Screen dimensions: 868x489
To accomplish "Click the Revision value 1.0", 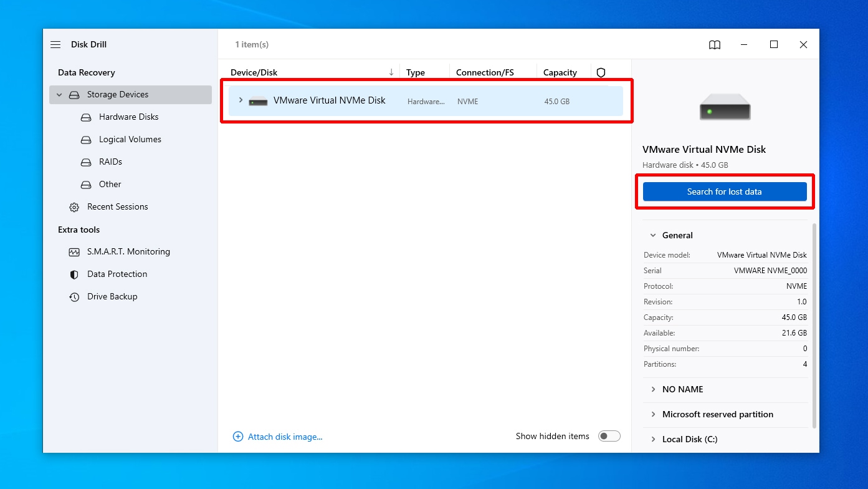I will click(802, 302).
